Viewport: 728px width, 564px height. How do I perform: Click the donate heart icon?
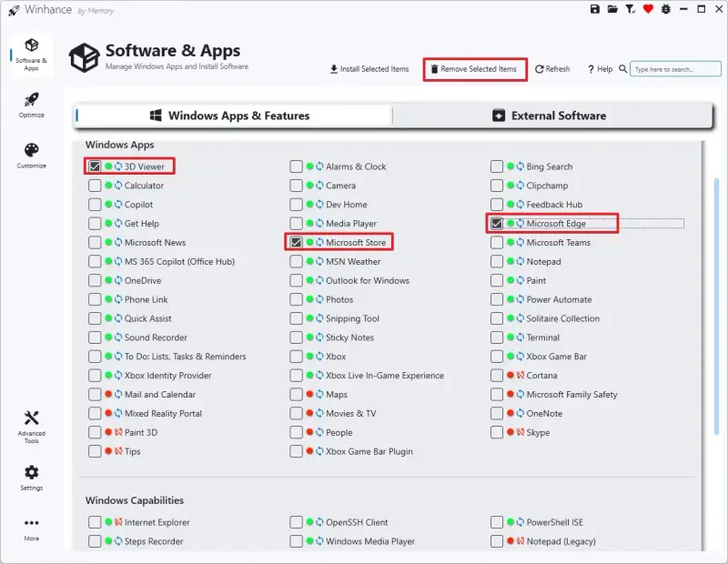(648, 8)
